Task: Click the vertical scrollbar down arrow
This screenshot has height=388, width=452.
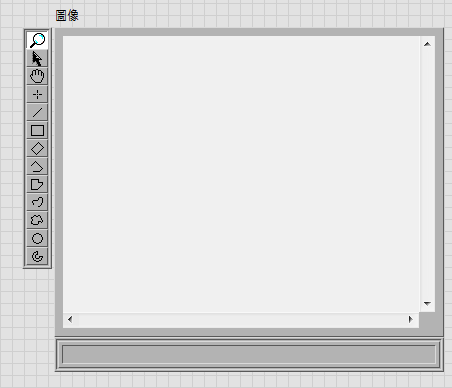Action: point(427,304)
